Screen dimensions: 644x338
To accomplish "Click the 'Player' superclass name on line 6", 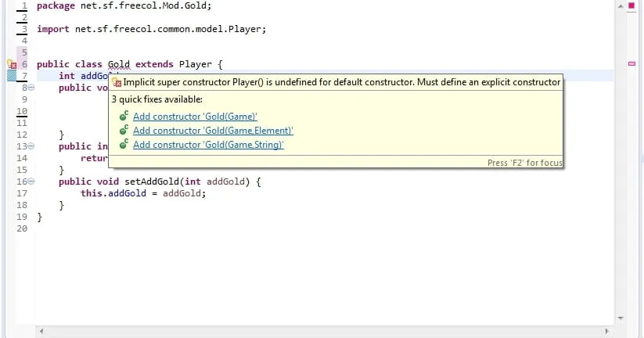I will point(195,64).
